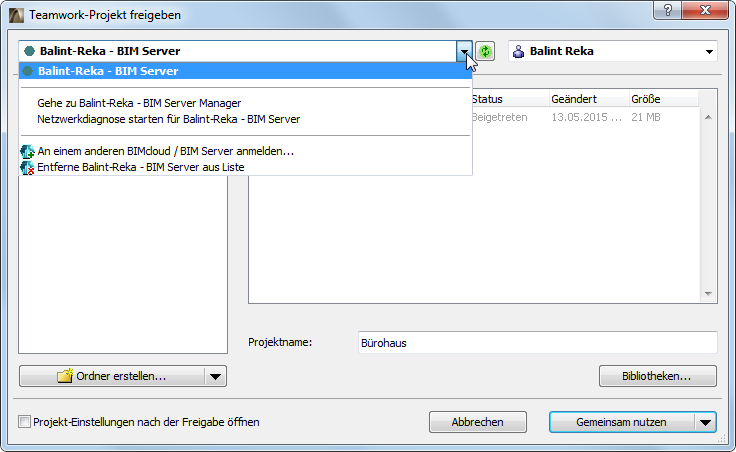Image resolution: width=736 pixels, height=452 pixels.
Task: Click the project list scrollbar down arrow
Action: [x=709, y=294]
